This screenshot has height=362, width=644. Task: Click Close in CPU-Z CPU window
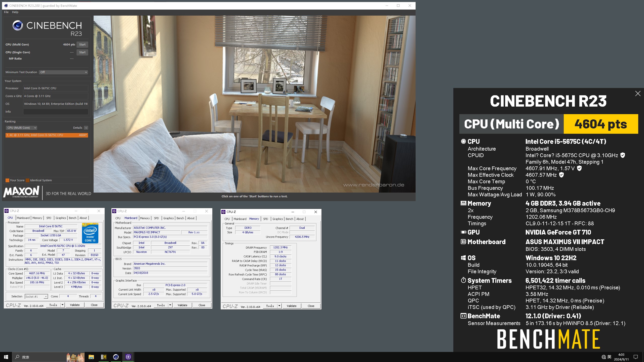click(x=94, y=305)
